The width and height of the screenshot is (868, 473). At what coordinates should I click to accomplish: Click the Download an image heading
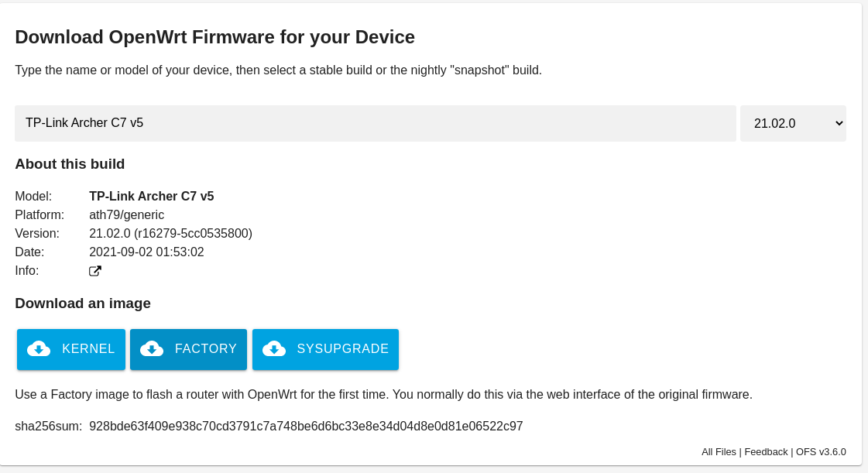[x=83, y=303]
